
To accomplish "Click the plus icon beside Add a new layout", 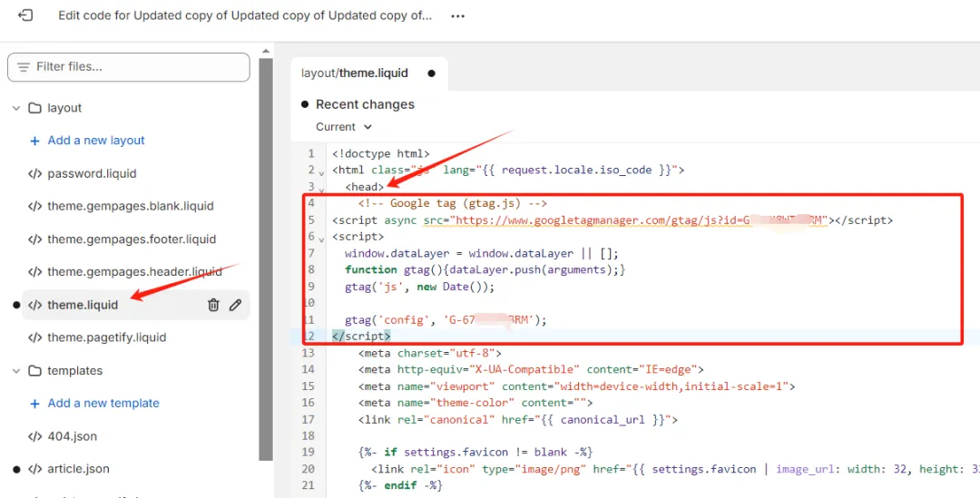I will pos(35,141).
